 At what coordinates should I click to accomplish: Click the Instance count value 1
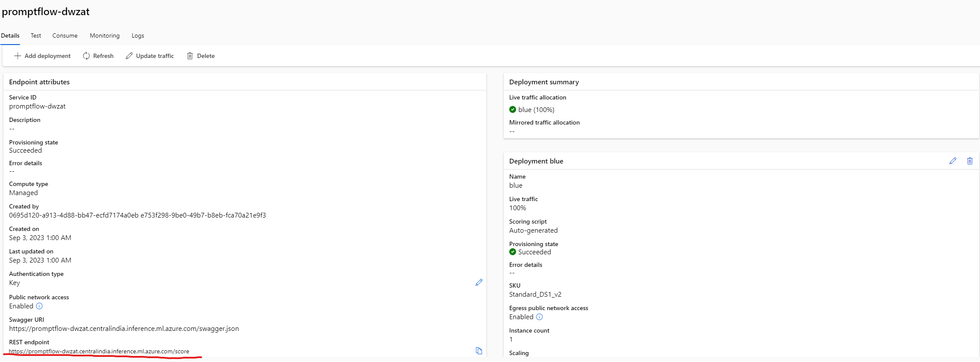[511, 340]
